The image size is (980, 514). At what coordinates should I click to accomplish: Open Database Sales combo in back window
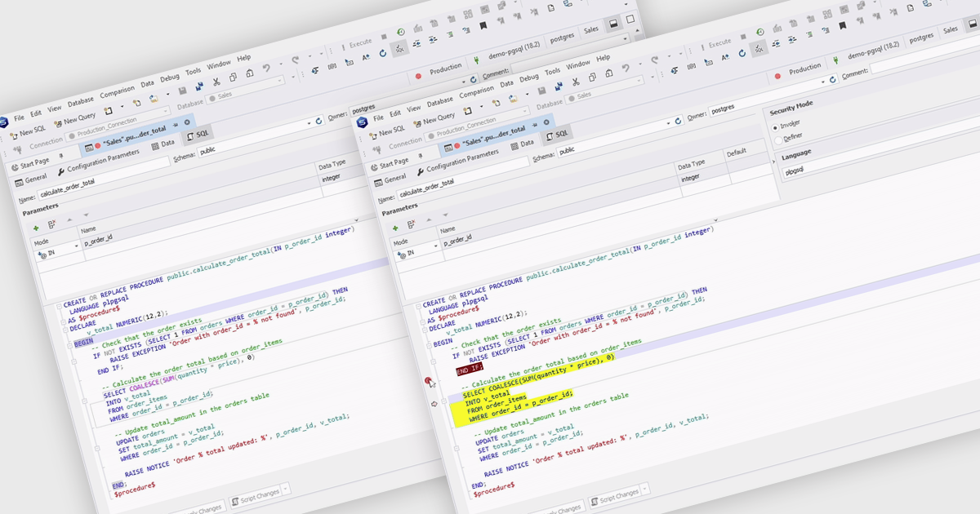coord(245,90)
